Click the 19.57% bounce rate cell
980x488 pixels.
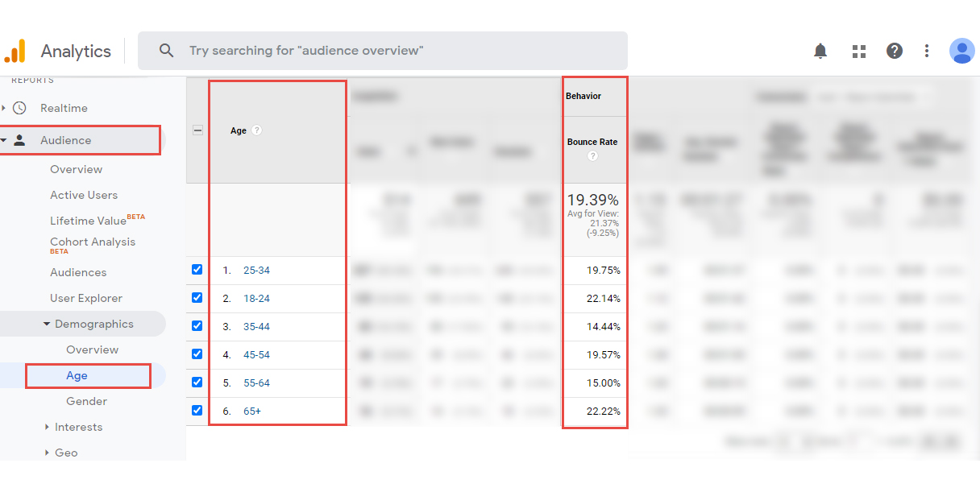point(604,355)
